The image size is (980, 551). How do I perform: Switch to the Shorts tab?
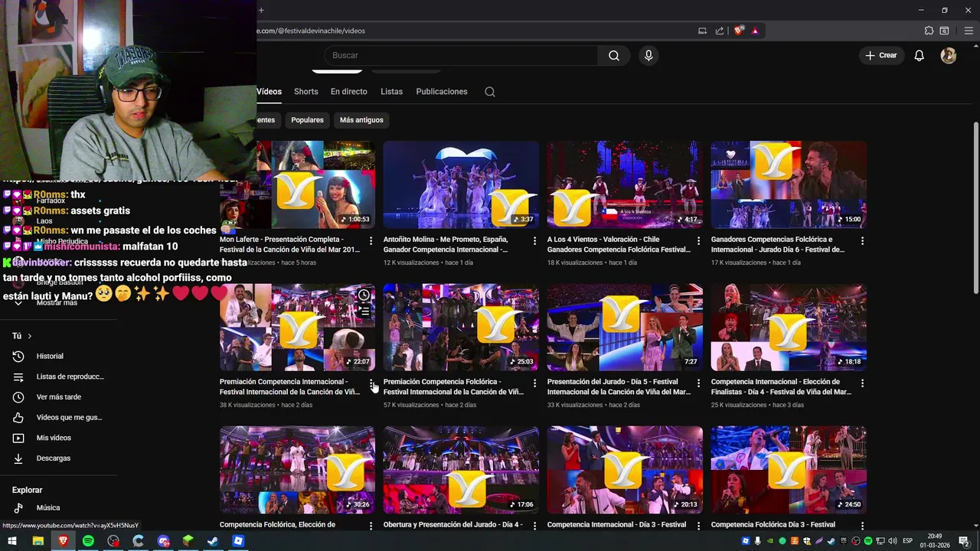(305, 92)
